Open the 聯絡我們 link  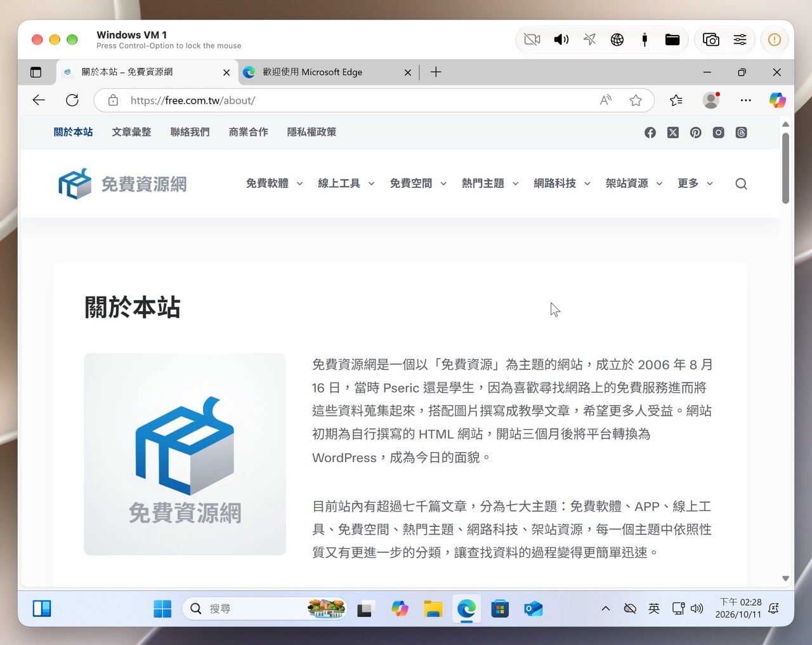[x=190, y=132]
